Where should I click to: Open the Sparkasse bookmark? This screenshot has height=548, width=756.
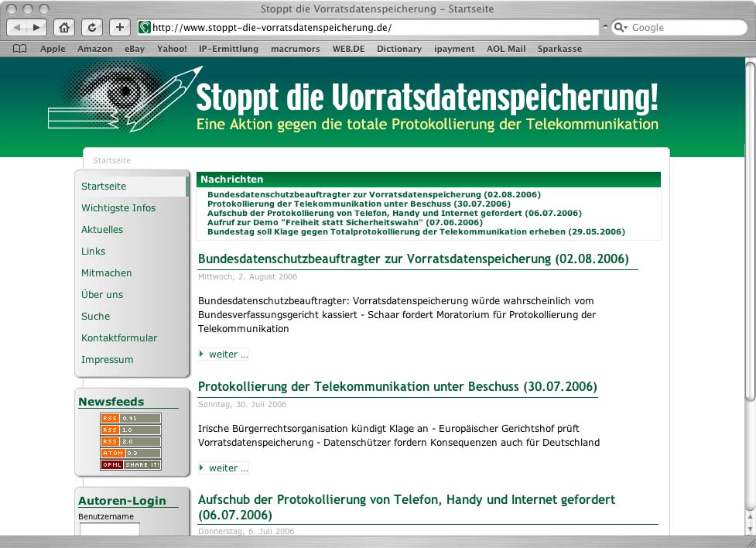(x=559, y=49)
